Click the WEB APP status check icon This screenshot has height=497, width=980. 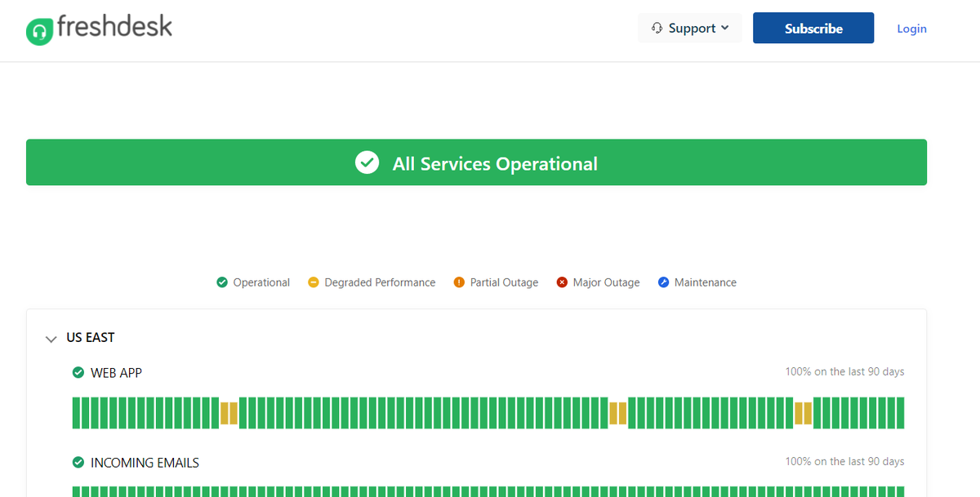(x=78, y=372)
